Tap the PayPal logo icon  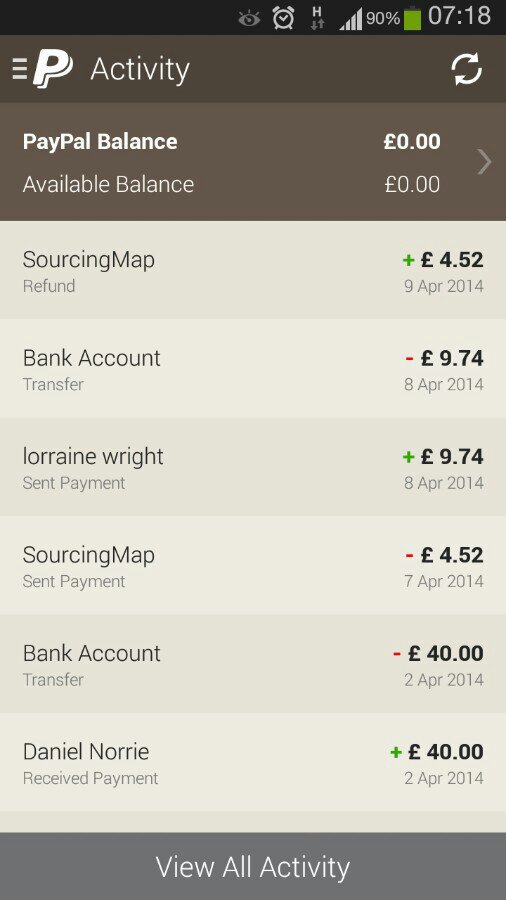53,68
